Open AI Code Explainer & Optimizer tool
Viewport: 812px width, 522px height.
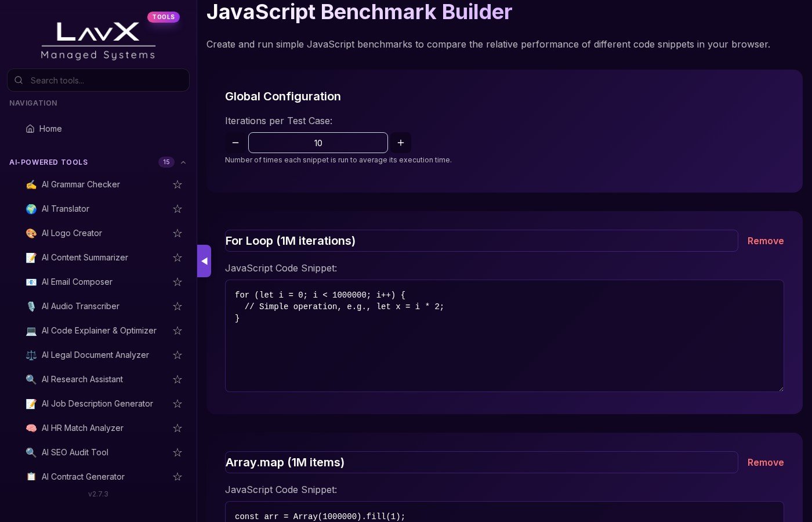(x=99, y=331)
